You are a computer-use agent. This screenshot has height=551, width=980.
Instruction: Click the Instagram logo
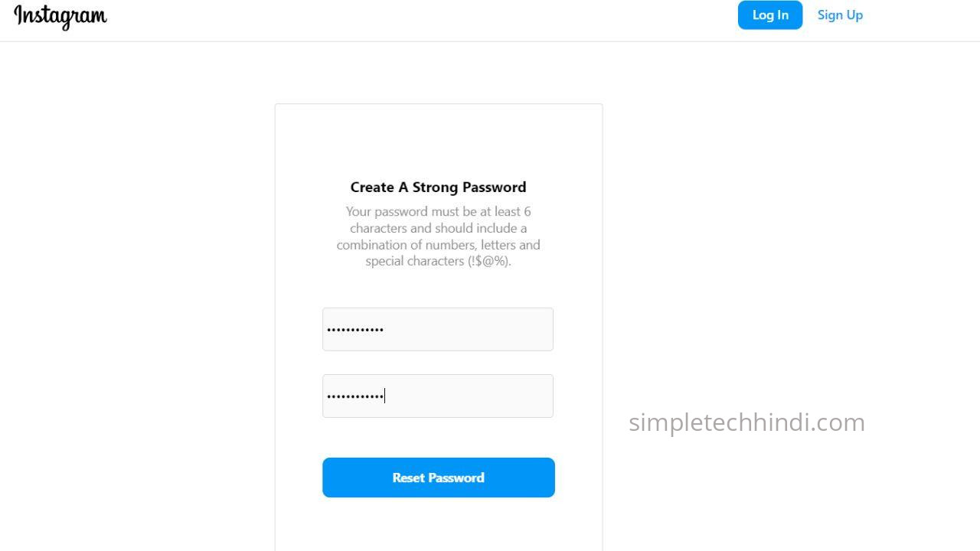(60, 15)
